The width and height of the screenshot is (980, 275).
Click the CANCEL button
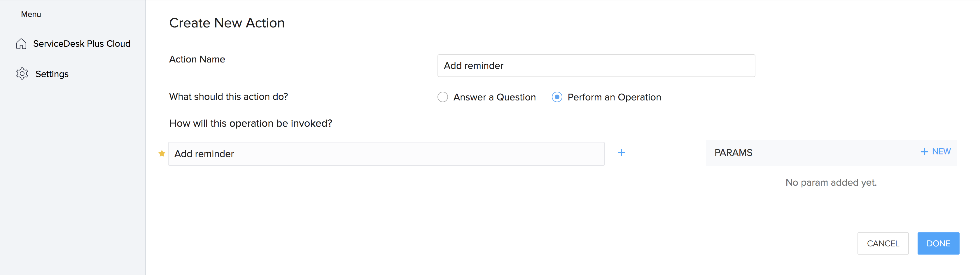tap(883, 243)
